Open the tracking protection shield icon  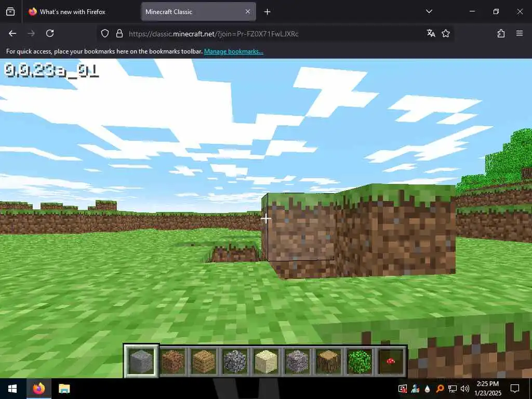pos(105,33)
